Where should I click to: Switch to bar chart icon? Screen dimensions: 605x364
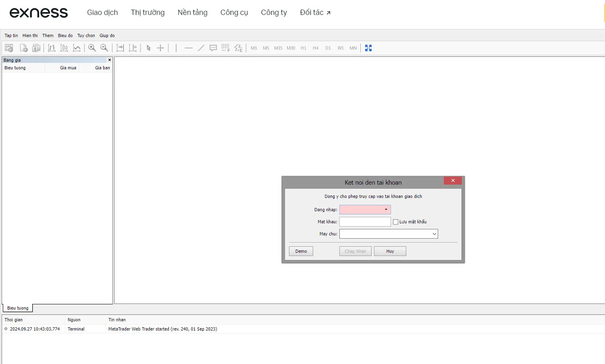point(52,48)
